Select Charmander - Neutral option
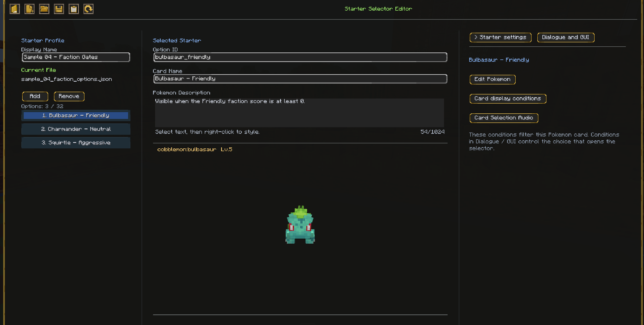 76,129
